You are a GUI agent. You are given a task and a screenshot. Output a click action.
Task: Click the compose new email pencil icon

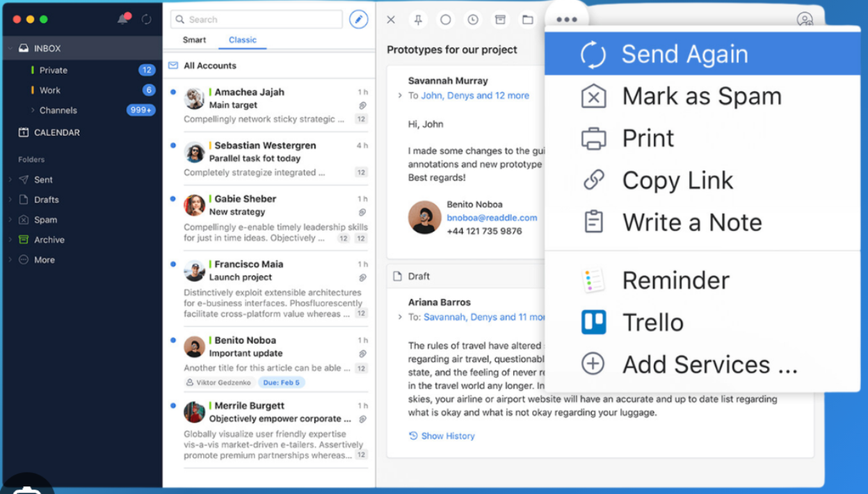tap(358, 19)
